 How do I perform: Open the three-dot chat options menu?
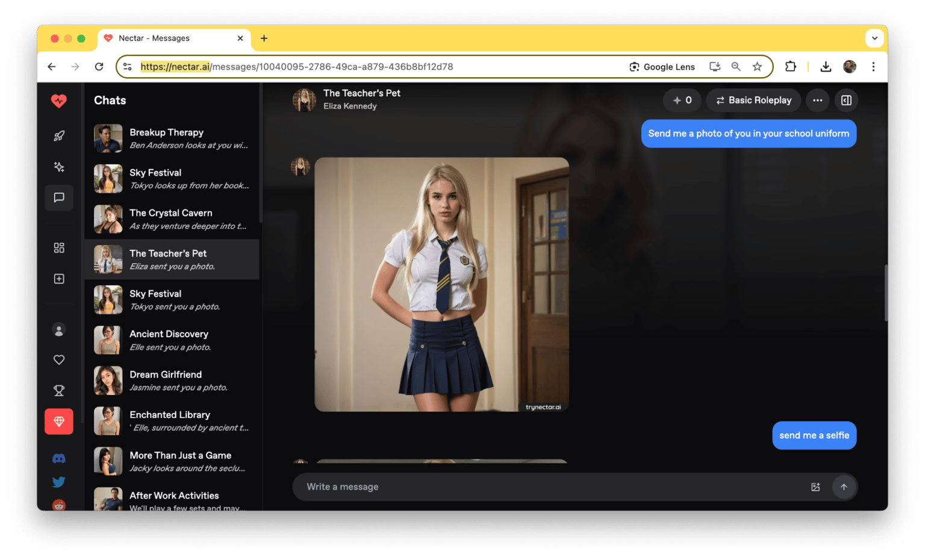(817, 101)
